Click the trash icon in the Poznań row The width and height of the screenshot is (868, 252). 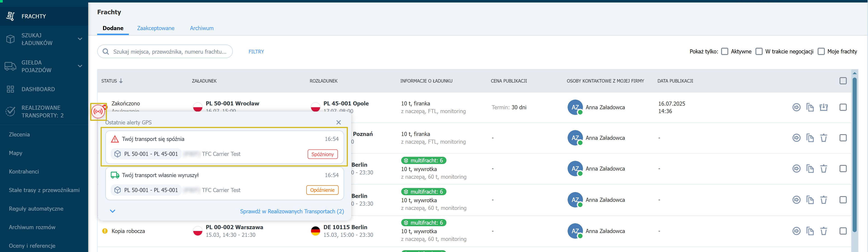coord(823,138)
